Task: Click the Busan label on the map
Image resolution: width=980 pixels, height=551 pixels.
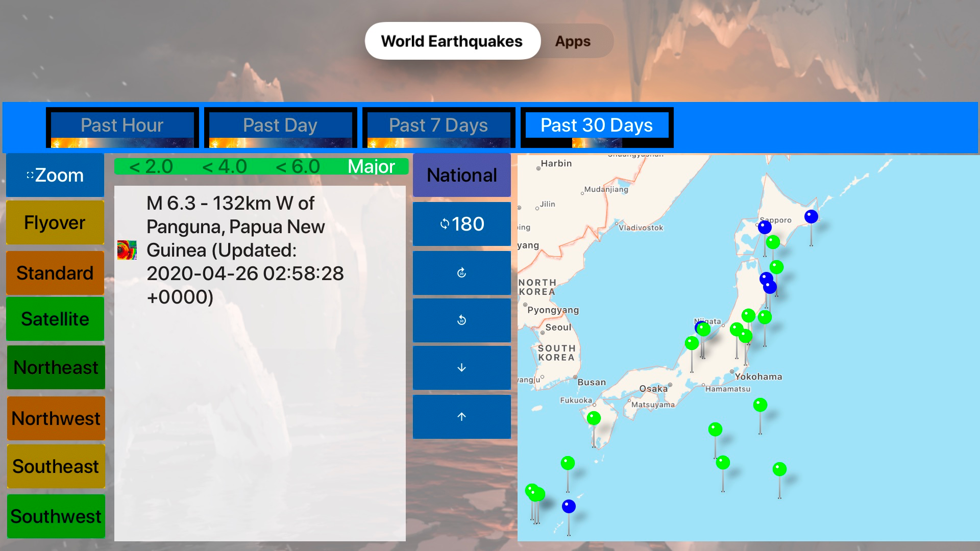Action: click(592, 382)
